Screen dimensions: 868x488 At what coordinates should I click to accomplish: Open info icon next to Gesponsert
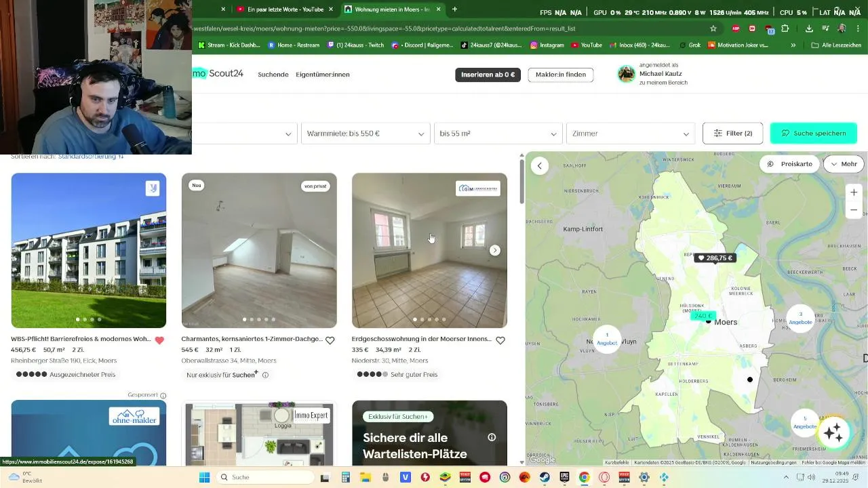click(163, 396)
